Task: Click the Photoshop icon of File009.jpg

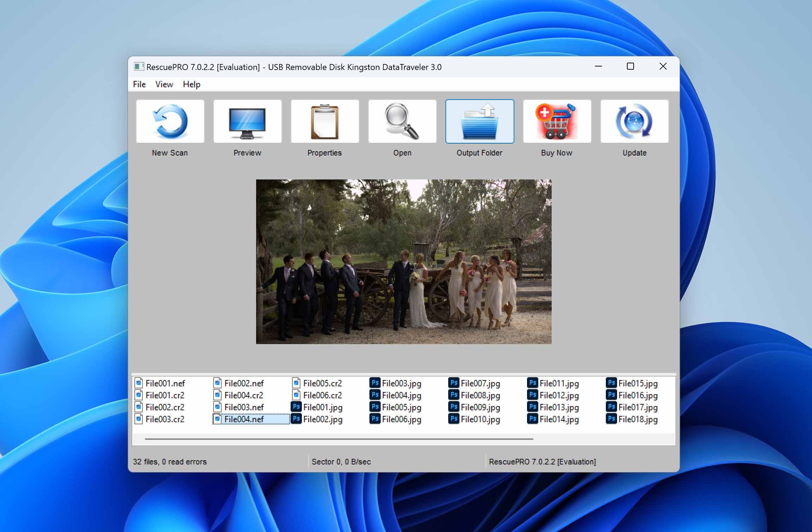Action: pyautogui.click(x=454, y=407)
